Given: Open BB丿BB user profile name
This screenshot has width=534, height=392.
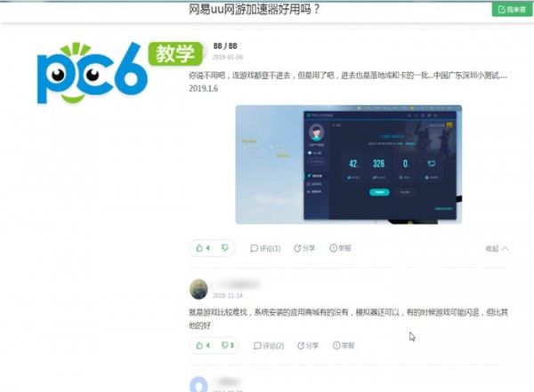Looking at the screenshot, I should click(225, 46).
